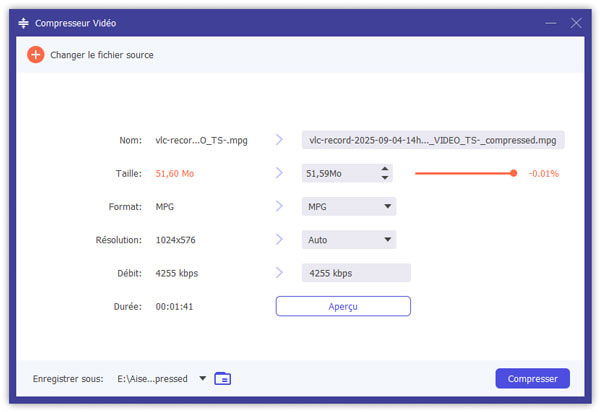Expand the Enregistrer sous path dropdown

coord(203,378)
